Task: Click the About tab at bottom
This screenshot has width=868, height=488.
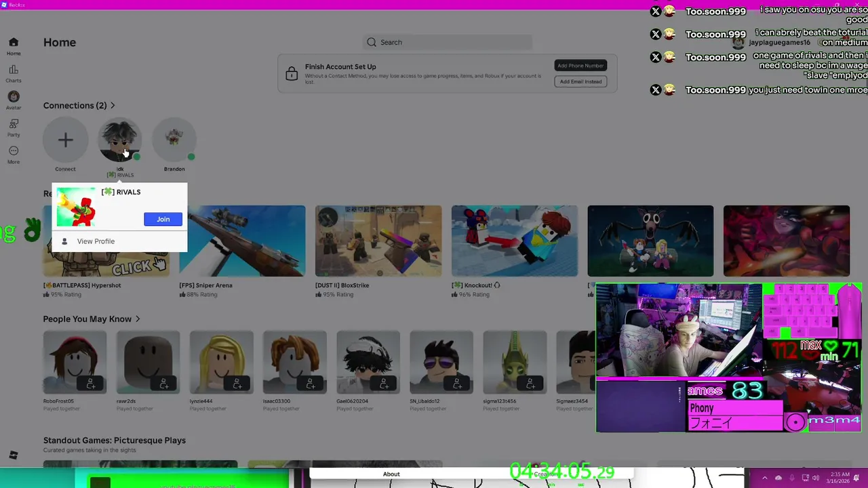Action: [x=391, y=474]
